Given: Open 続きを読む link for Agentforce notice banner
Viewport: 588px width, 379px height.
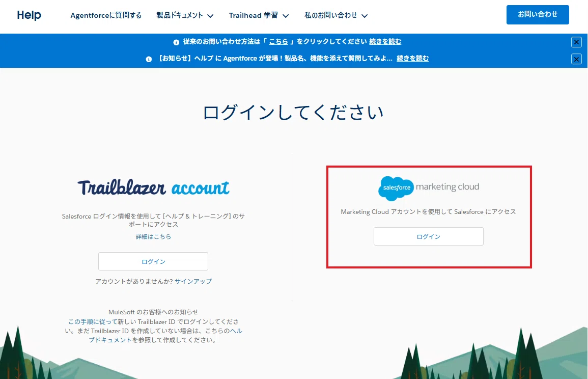Looking at the screenshot, I should tap(412, 59).
